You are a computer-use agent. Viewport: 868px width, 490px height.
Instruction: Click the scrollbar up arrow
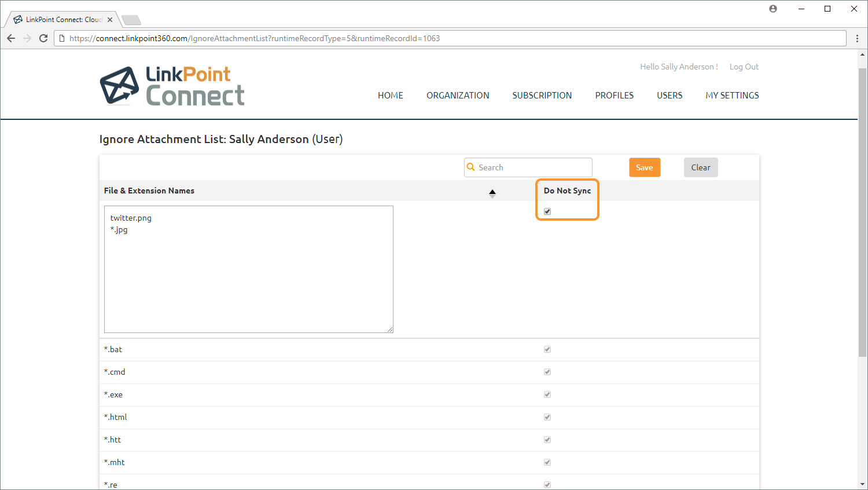(x=862, y=54)
